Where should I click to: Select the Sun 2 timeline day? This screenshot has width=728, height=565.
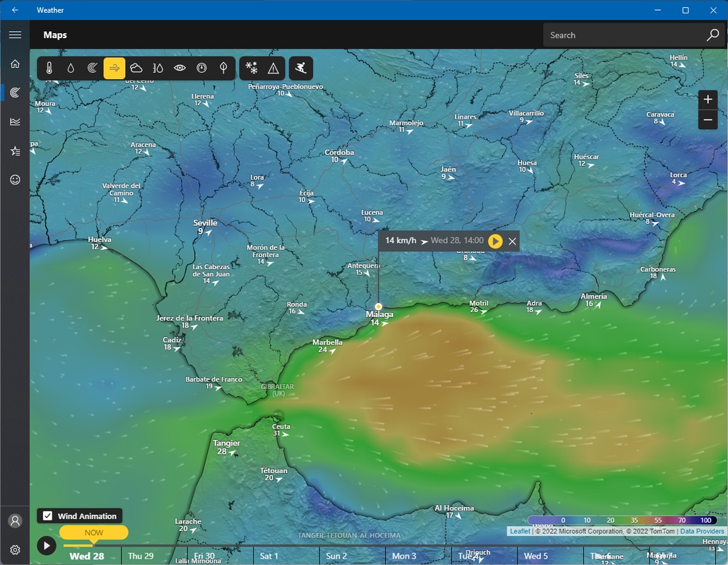[x=336, y=556]
